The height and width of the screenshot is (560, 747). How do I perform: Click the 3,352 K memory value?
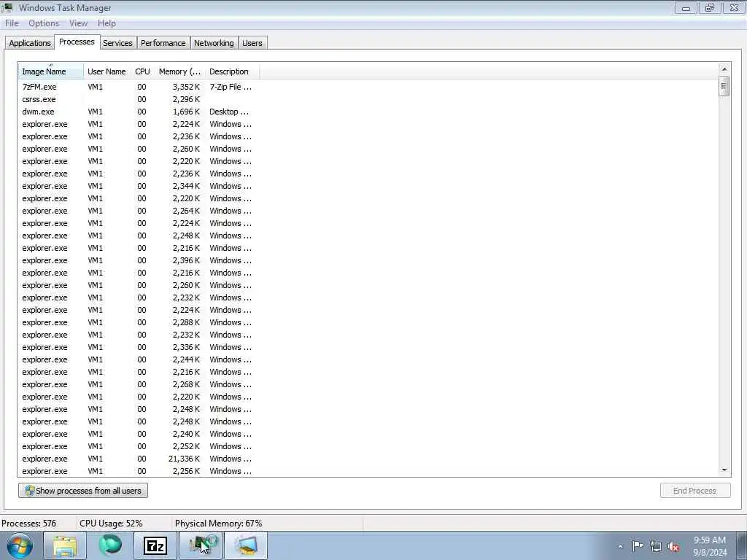pyautogui.click(x=186, y=87)
